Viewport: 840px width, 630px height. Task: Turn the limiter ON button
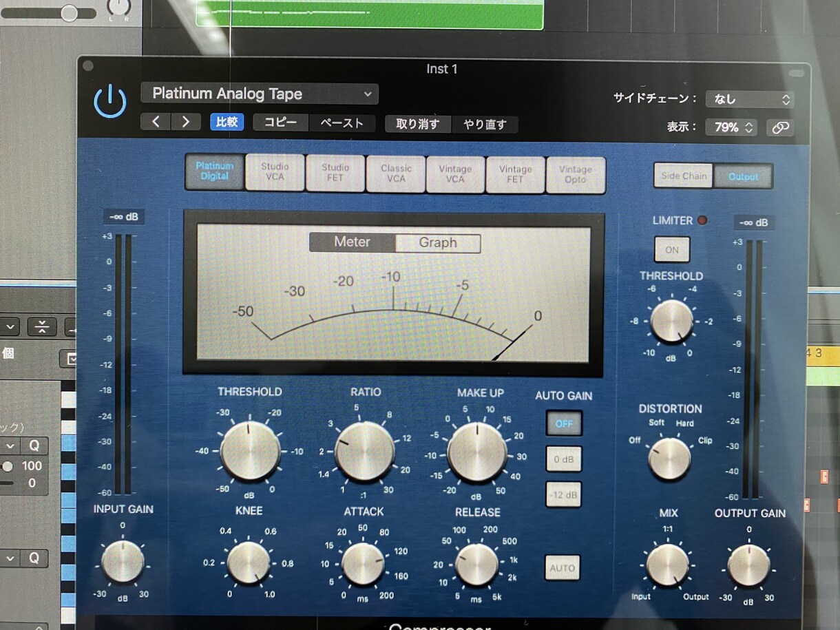[x=672, y=250]
